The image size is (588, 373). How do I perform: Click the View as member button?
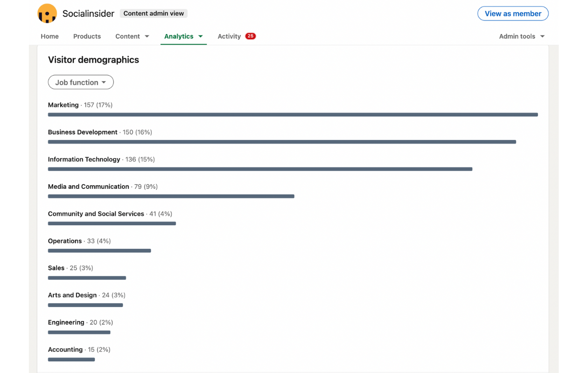[x=513, y=14]
